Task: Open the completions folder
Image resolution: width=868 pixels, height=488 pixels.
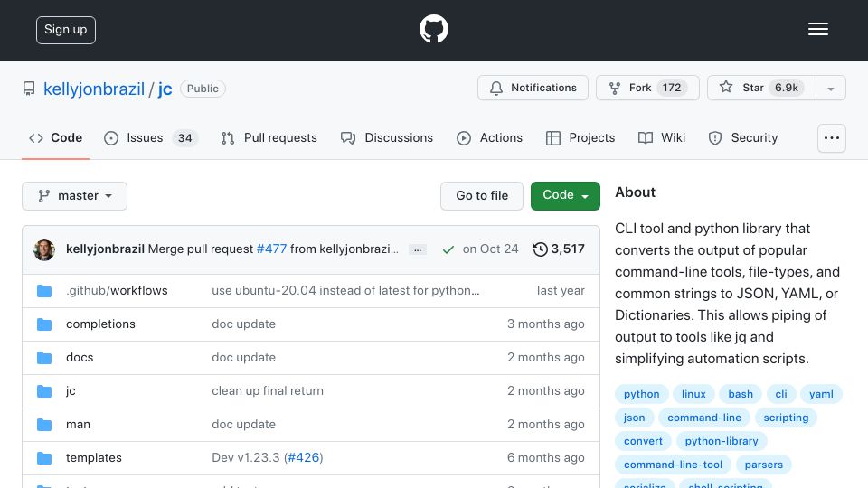Action: [x=100, y=324]
